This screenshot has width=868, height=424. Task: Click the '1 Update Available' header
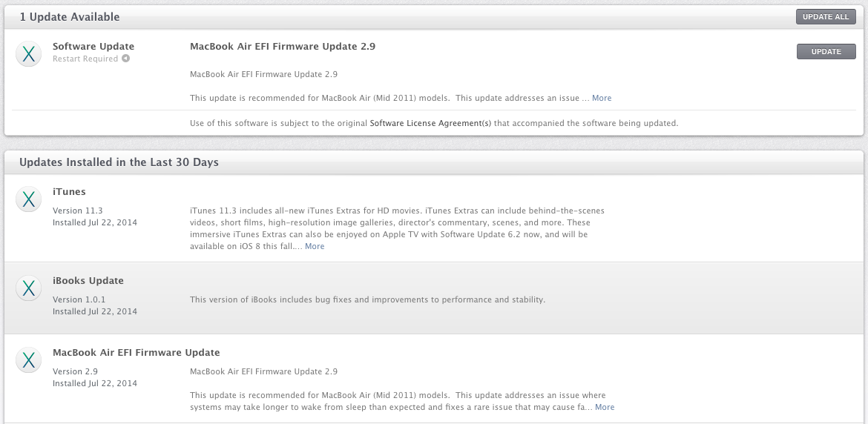[70, 17]
